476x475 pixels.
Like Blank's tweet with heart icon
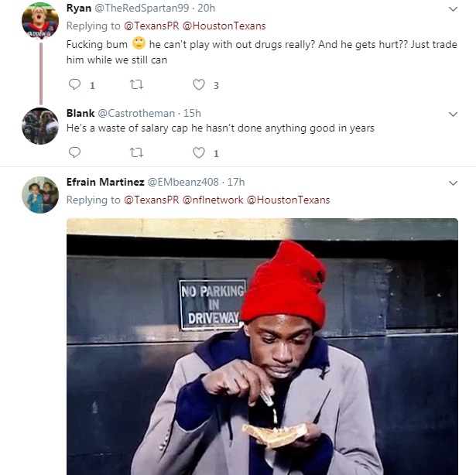coord(199,153)
